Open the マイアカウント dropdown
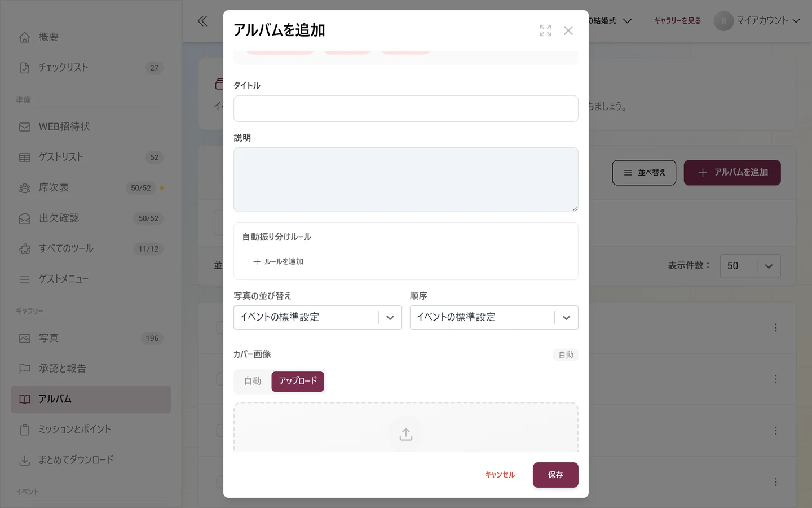The width and height of the screenshot is (812, 508). (x=757, y=21)
